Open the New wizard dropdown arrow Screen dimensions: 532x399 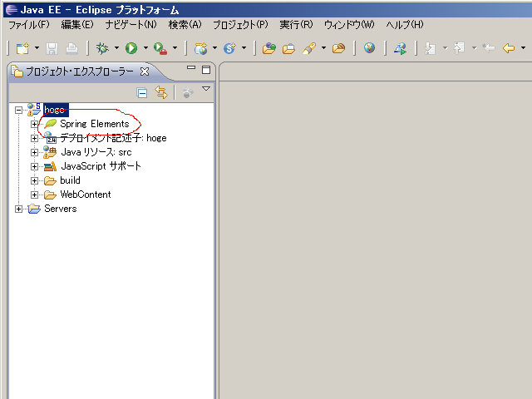point(37,48)
